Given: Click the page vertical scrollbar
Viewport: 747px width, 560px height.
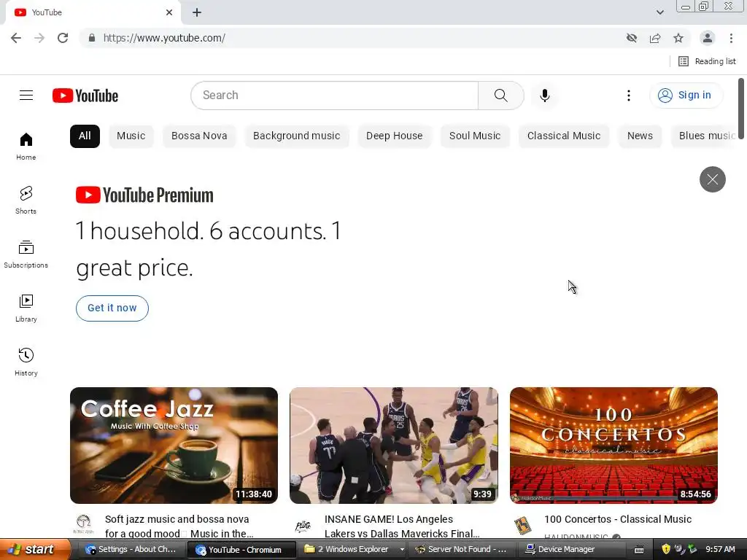Looking at the screenshot, I should point(741,109).
